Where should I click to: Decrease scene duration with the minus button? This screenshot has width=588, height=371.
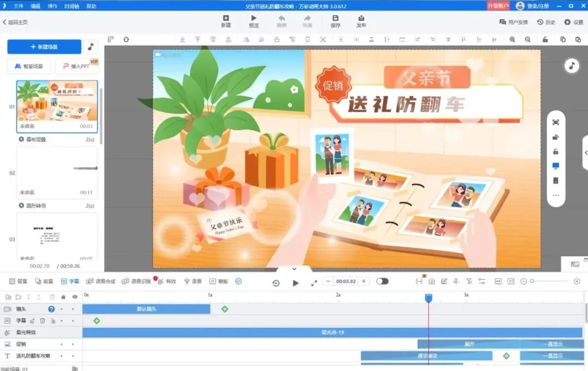pos(328,281)
